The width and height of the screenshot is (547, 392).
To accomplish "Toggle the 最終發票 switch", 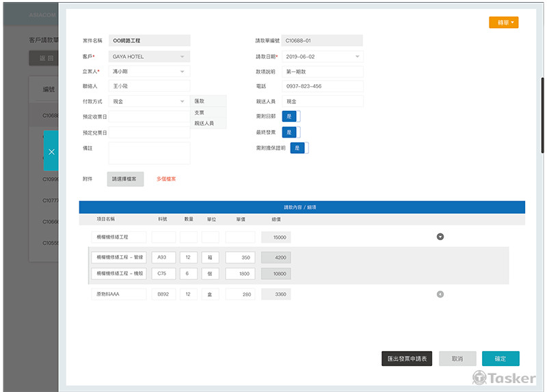I will [x=291, y=132].
